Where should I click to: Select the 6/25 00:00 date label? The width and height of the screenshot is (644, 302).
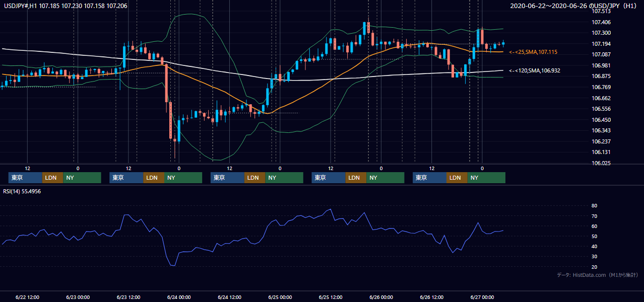[x=280, y=297]
